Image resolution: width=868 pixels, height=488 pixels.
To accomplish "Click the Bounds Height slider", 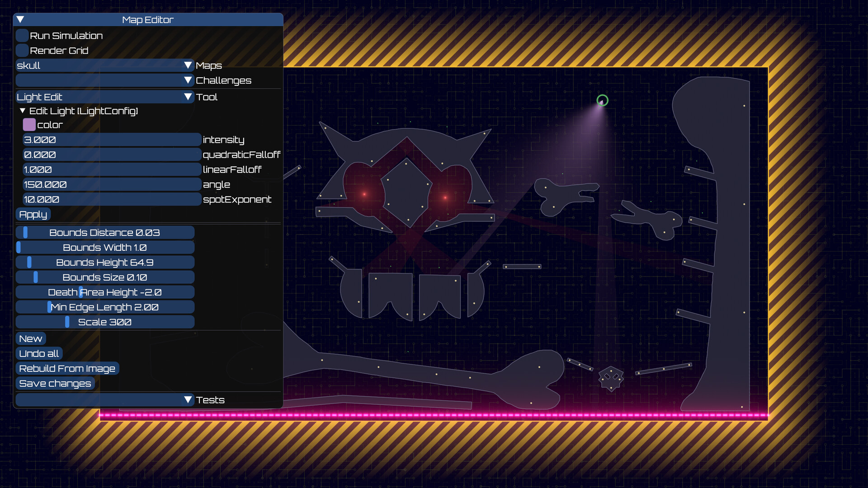I will pyautogui.click(x=105, y=262).
